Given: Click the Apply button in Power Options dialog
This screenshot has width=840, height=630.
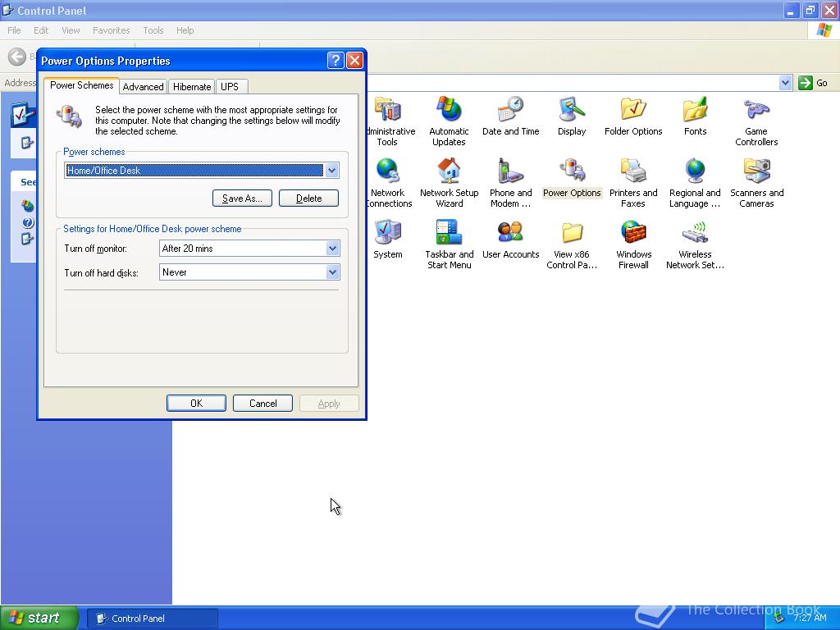Looking at the screenshot, I should [x=329, y=404].
